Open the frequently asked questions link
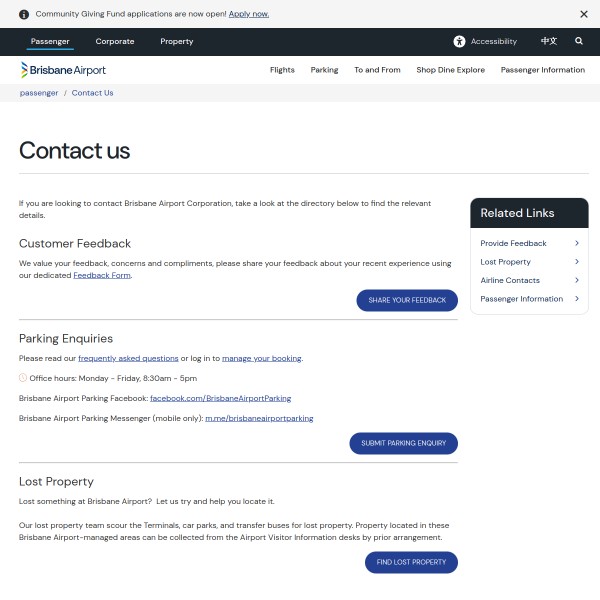The image size is (600, 600). tap(128, 358)
